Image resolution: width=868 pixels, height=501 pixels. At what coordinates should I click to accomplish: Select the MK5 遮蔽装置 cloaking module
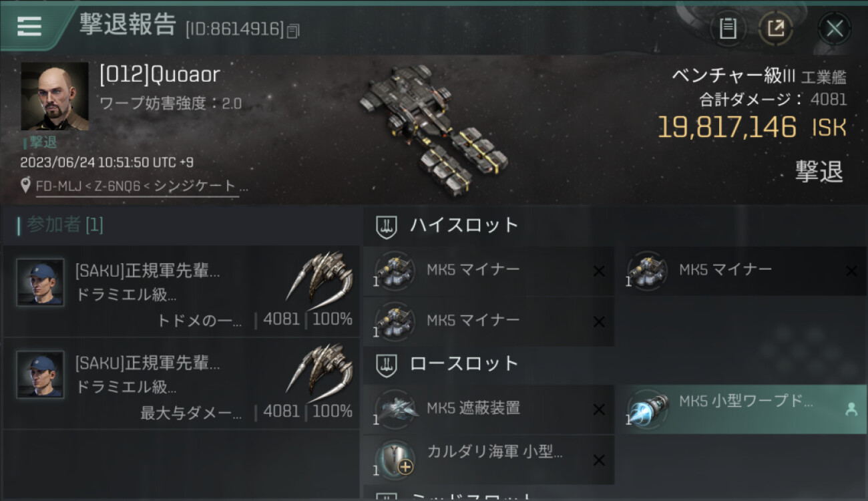tap(489, 409)
